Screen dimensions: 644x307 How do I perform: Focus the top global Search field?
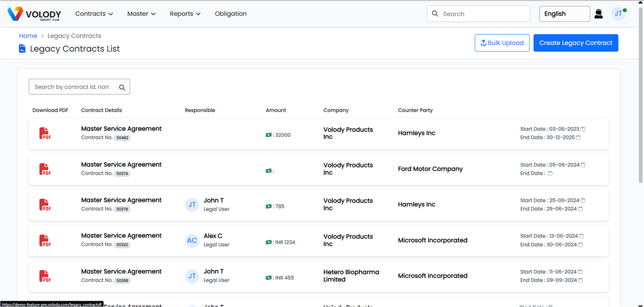483,14
